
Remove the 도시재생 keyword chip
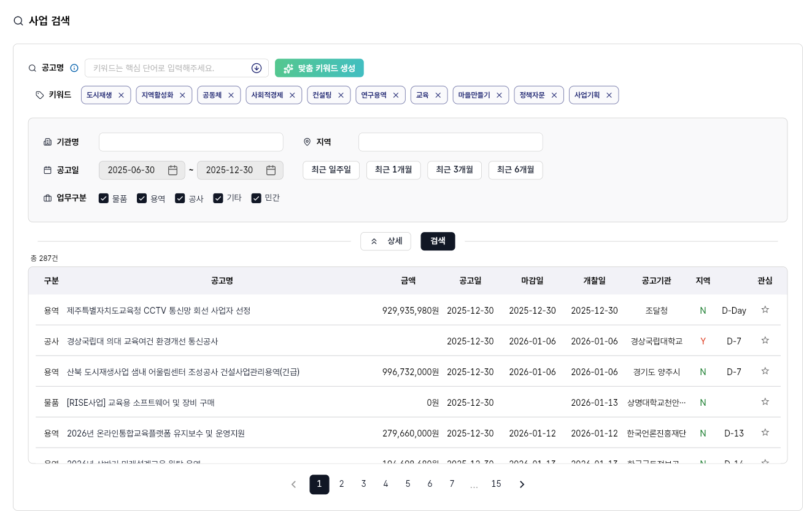pyautogui.click(x=121, y=95)
